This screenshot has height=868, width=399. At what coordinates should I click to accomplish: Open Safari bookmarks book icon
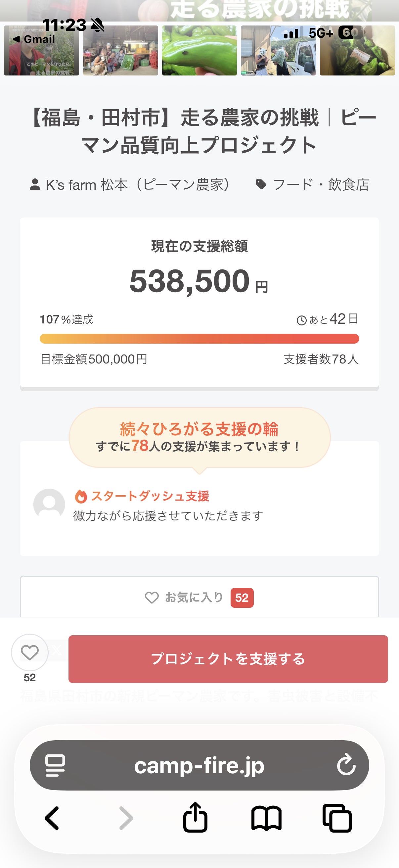[x=266, y=818]
